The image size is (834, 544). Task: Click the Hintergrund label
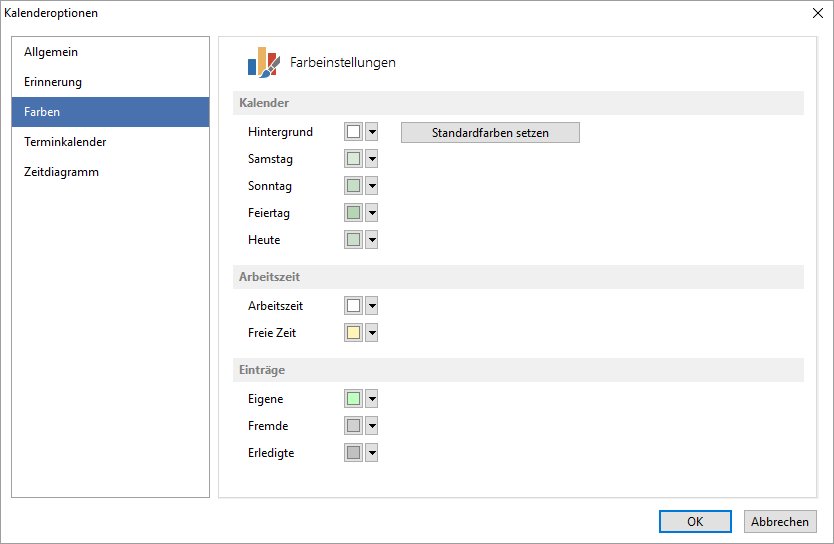click(x=280, y=132)
